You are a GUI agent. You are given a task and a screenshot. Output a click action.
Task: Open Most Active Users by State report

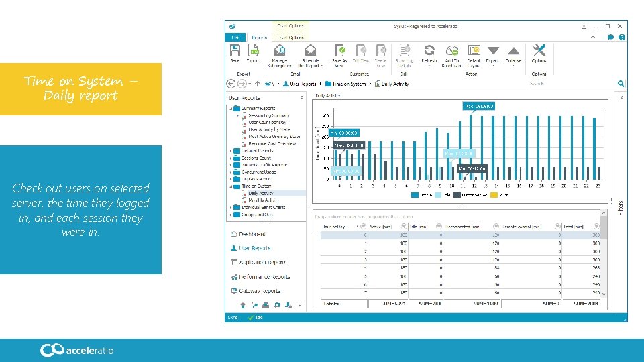274,136
